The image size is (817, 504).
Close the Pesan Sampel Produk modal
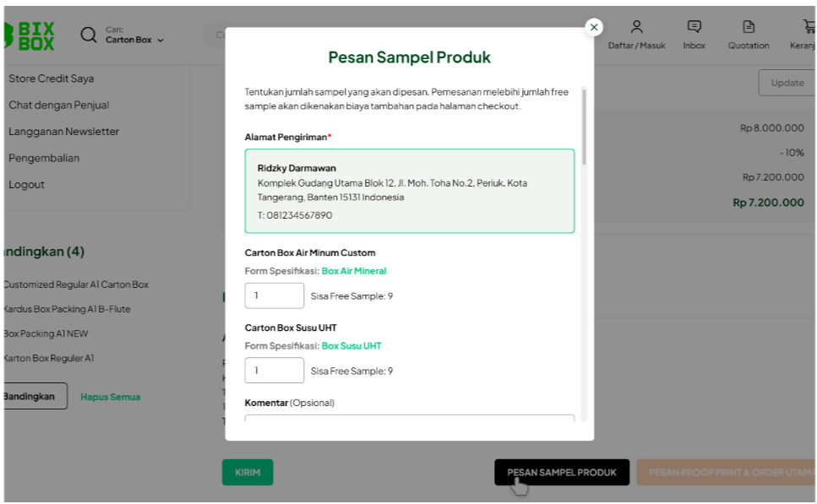tap(594, 27)
